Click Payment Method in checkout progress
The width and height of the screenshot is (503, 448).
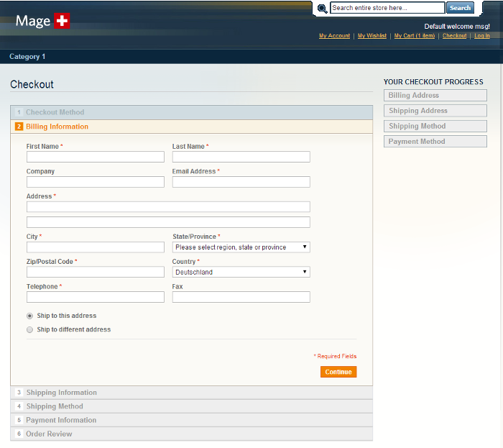435,142
